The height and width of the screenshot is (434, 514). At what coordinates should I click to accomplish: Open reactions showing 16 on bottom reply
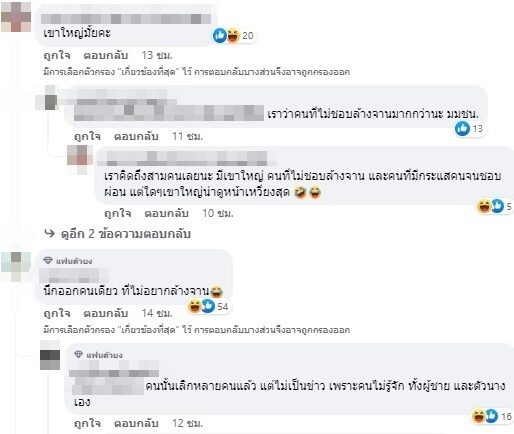tap(492, 416)
